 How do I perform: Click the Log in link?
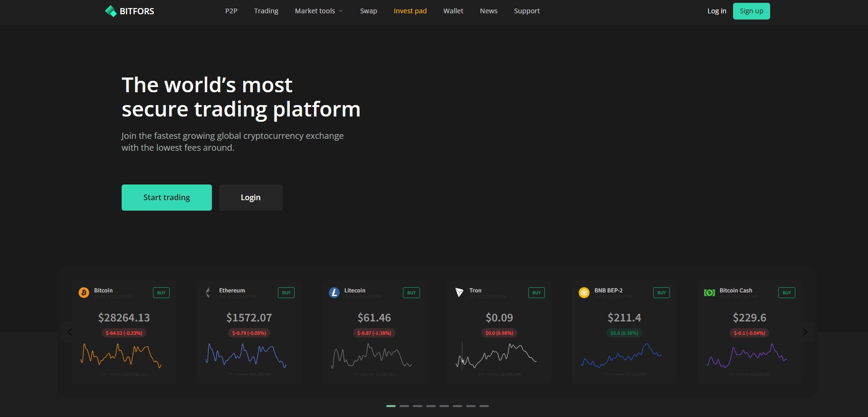click(717, 11)
